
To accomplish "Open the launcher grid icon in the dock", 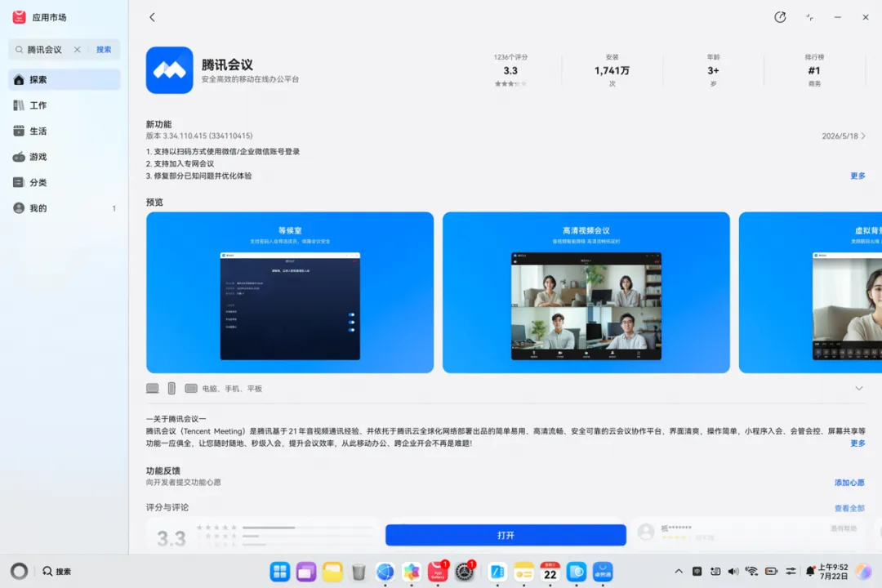I will click(279, 572).
